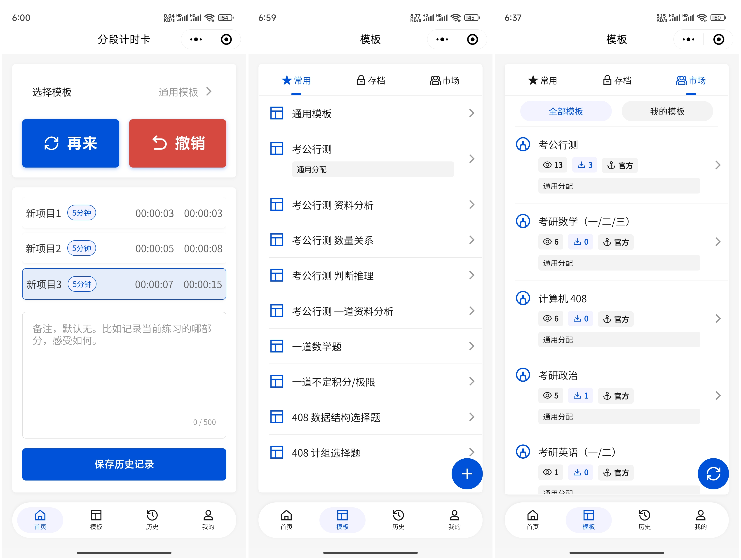Select the 全部模板 filter pill
The width and height of the screenshot is (741, 560).
point(565,112)
